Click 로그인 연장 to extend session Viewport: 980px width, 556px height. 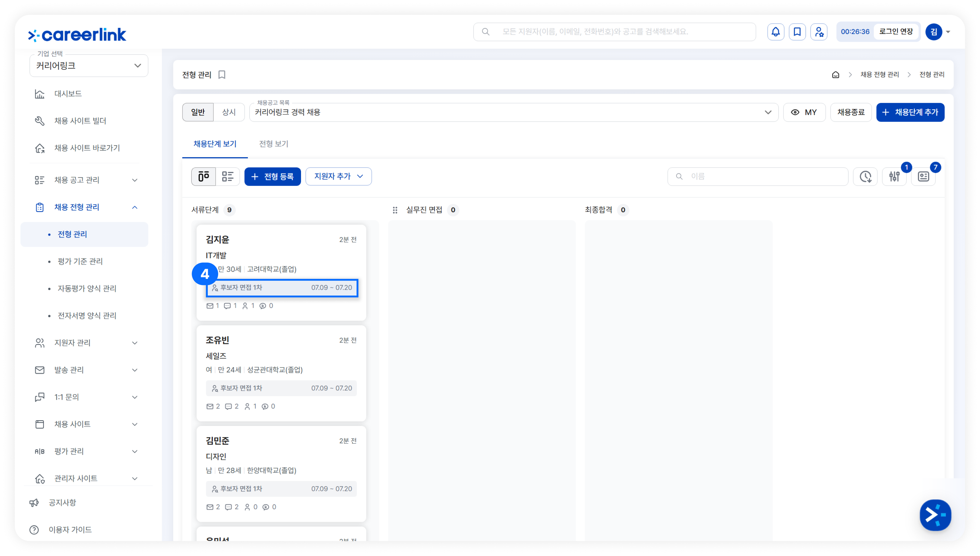[x=896, y=32]
